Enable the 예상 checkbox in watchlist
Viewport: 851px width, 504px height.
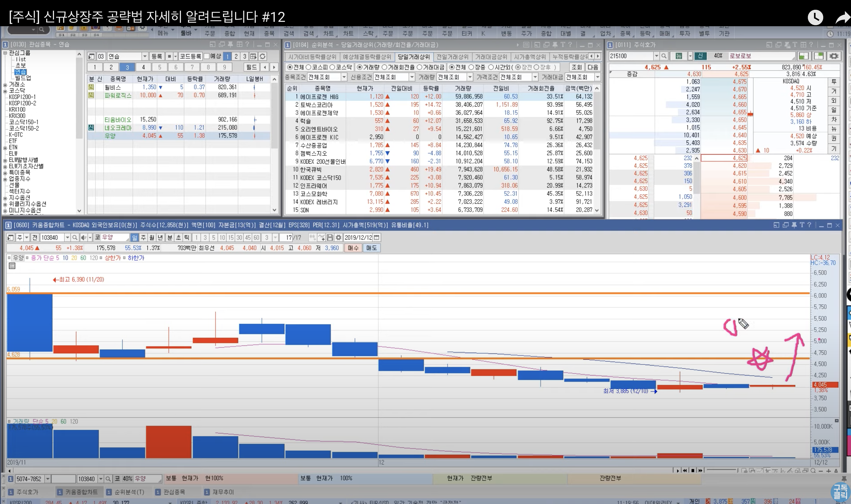tap(207, 56)
